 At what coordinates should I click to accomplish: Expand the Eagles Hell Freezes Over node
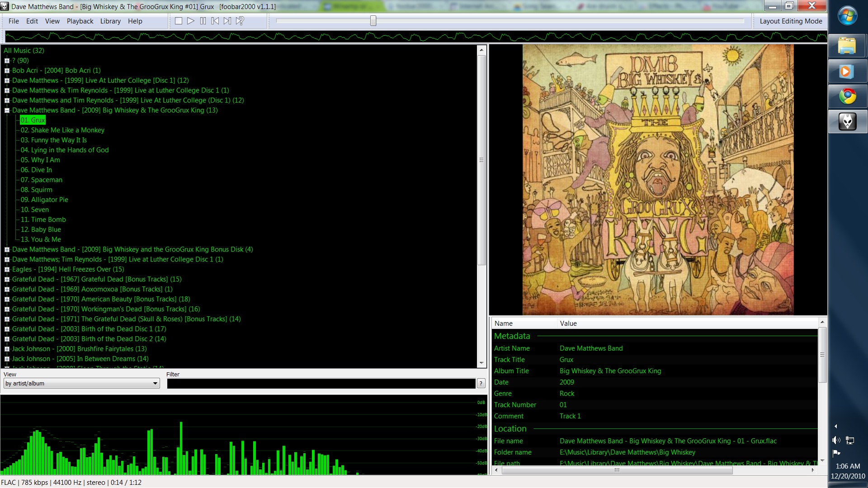(x=7, y=269)
